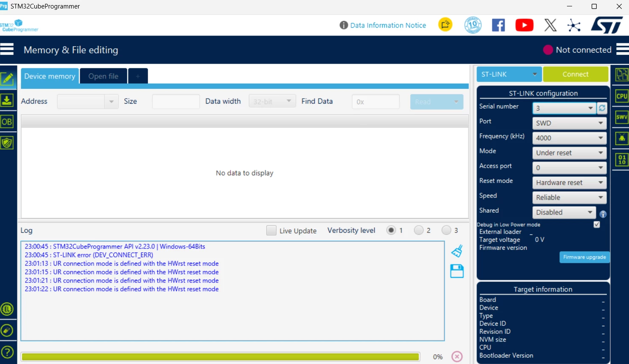This screenshot has height=364, width=629.
Task: Open the yellow feedback note icon
Action: click(x=445, y=25)
